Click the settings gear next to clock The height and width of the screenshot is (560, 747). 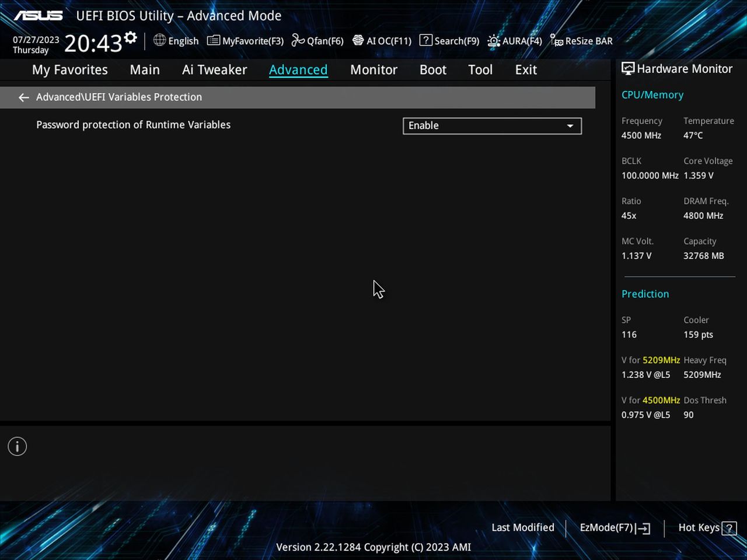coord(131,38)
